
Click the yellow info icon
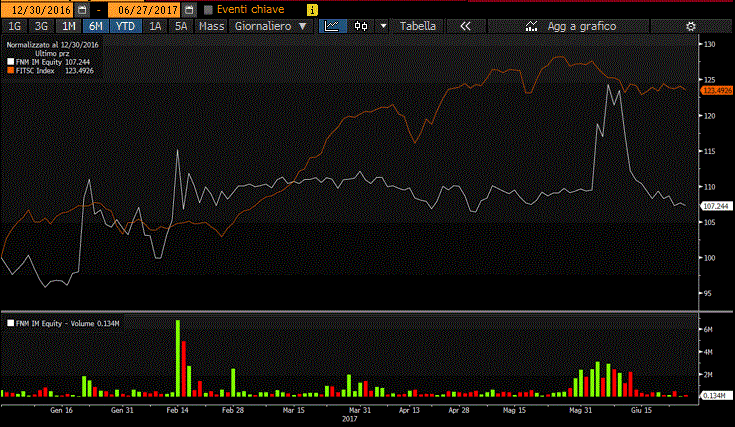pyautogui.click(x=310, y=9)
